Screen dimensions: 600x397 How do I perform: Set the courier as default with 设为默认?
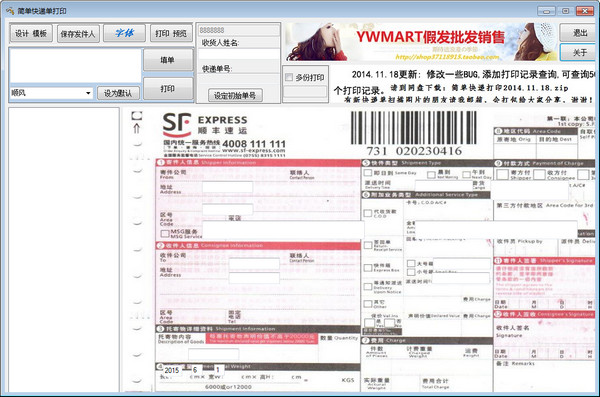118,93
